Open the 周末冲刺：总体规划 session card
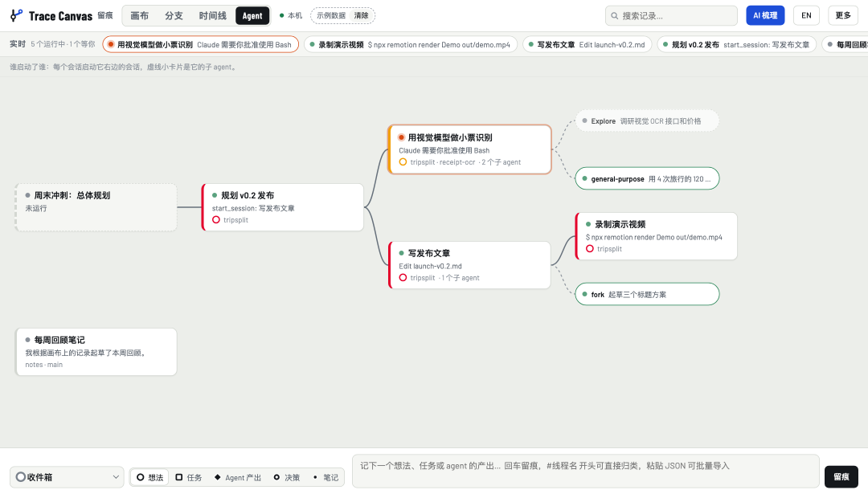This screenshot has width=868, height=494. (96, 207)
